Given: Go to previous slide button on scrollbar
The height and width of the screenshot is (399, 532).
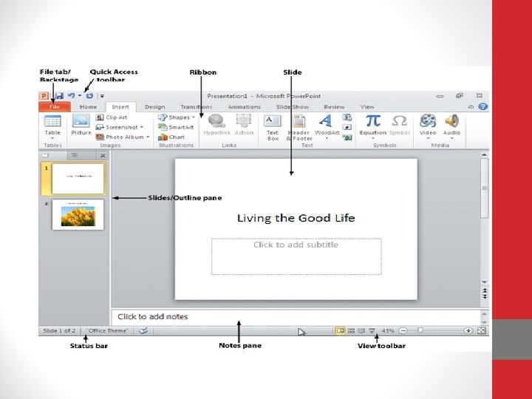Looking at the screenshot, I should (485, 290).
